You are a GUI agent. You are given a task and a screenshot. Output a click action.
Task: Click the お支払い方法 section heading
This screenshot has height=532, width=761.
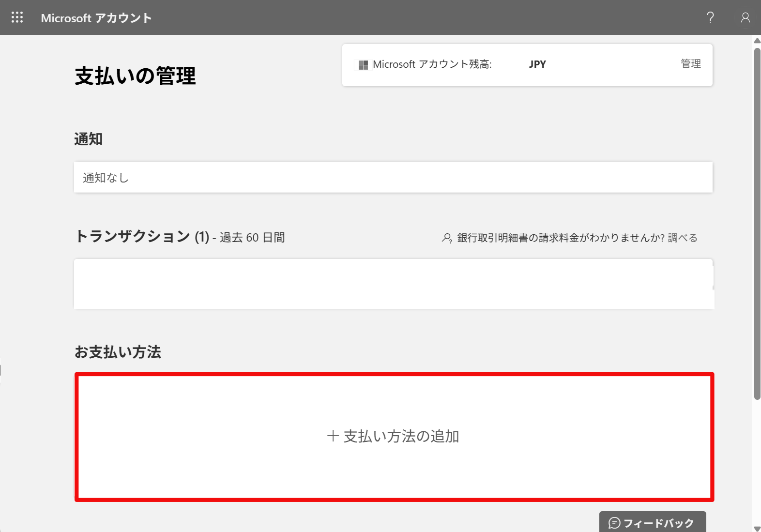pos(118,352)
